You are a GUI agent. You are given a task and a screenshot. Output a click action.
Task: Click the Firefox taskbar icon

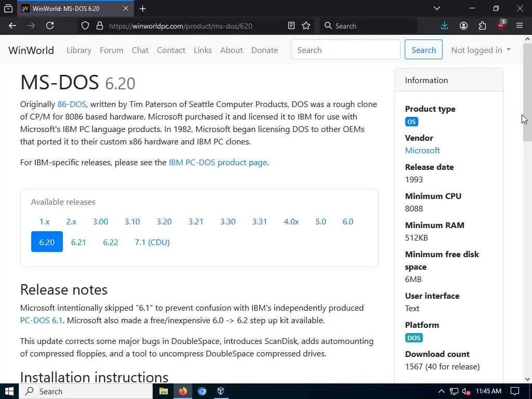tap(183, 391)
